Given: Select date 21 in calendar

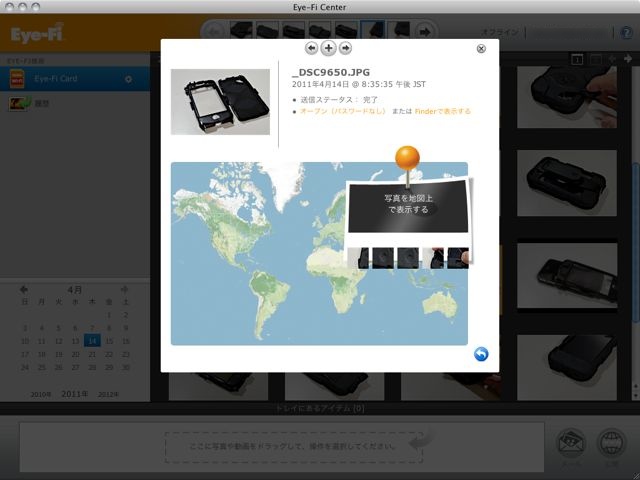Looking at the screenshot, I should tap(92, 354).
